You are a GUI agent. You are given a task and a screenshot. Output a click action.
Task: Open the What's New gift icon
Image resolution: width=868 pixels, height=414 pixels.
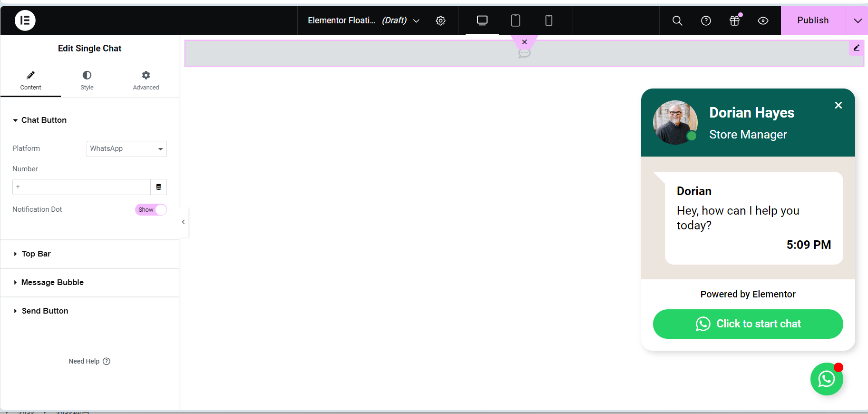pos(735,20)
